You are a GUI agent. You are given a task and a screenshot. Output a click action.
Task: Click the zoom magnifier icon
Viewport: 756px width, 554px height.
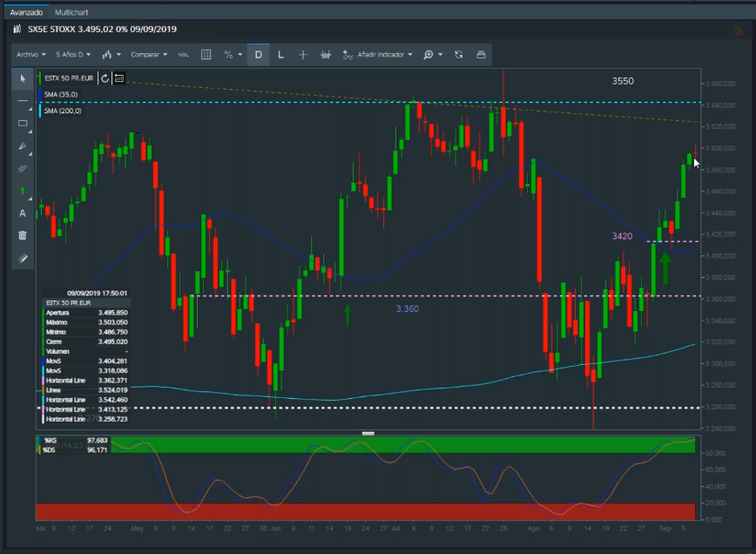(429, 55)
